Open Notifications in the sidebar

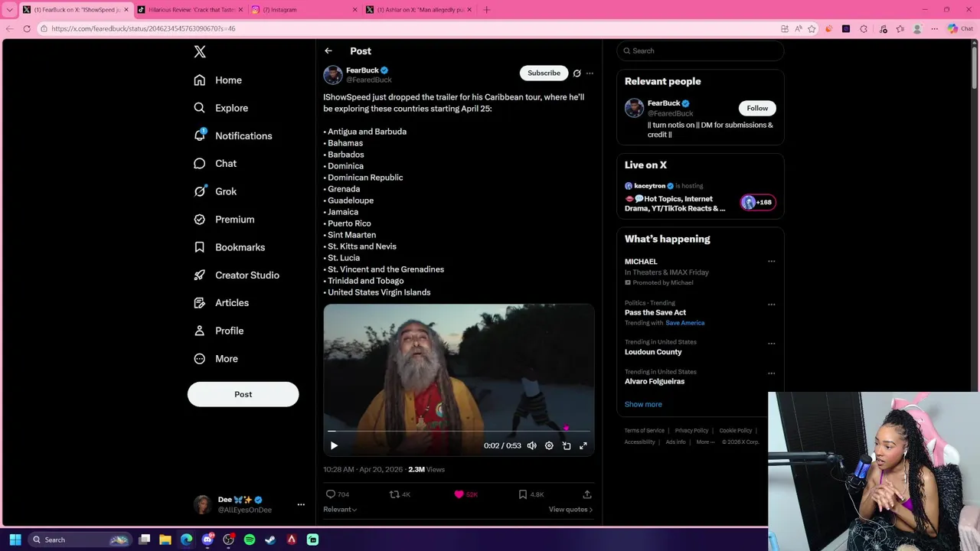click(233, 135)
